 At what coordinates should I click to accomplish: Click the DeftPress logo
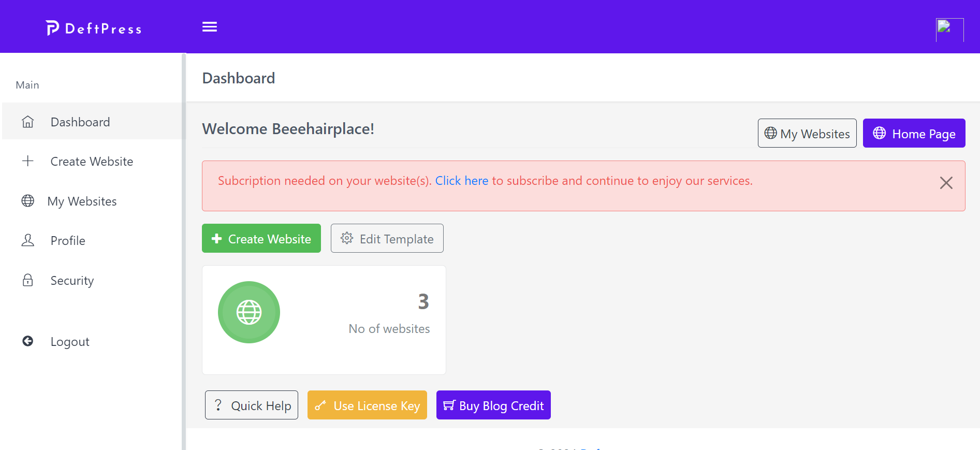point(94,28)
